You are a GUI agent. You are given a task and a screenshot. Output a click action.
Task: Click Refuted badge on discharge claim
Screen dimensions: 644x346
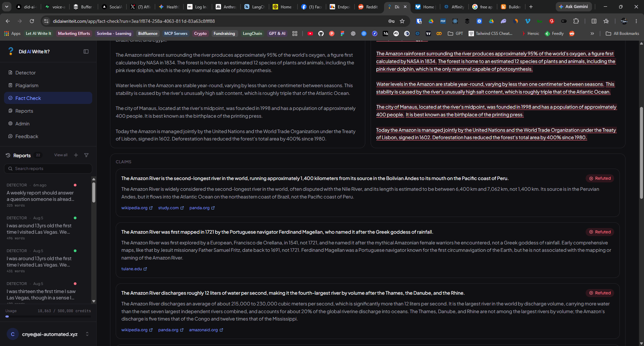[600, 293]
